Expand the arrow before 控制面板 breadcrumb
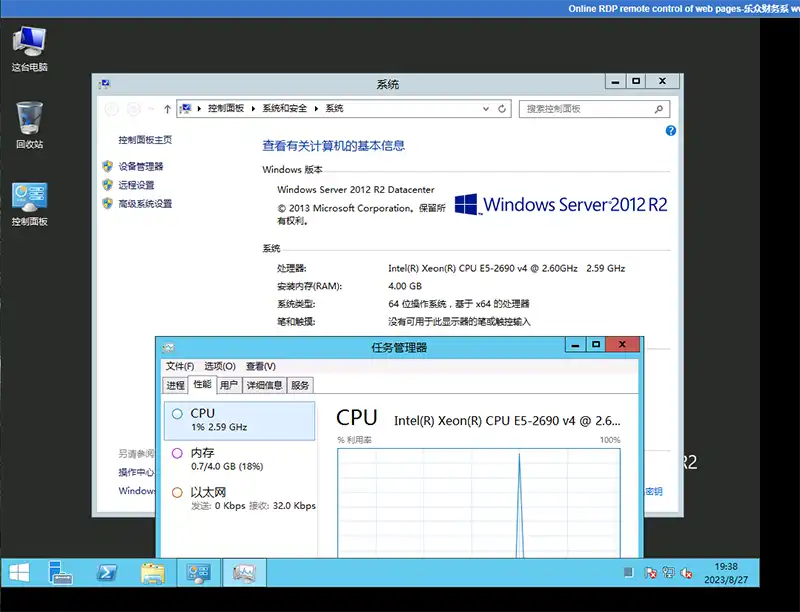 (199, 109)
